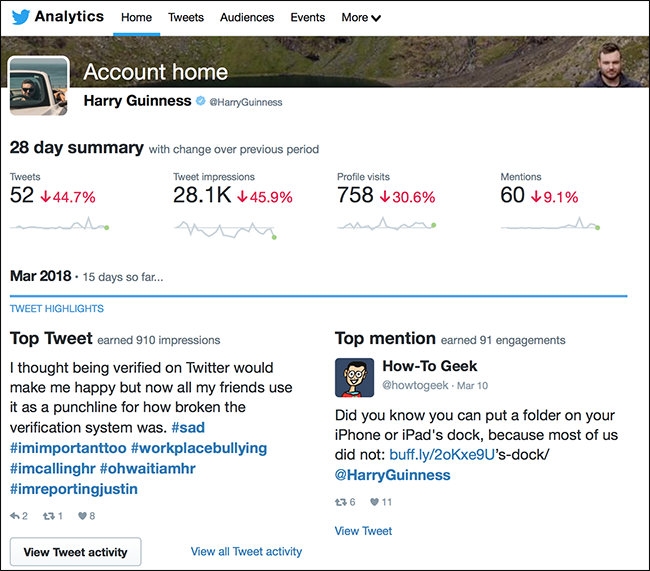The width and height of the screenshot is (650, 571).
Task: Click the Tweets count 52
Action: 22,195
